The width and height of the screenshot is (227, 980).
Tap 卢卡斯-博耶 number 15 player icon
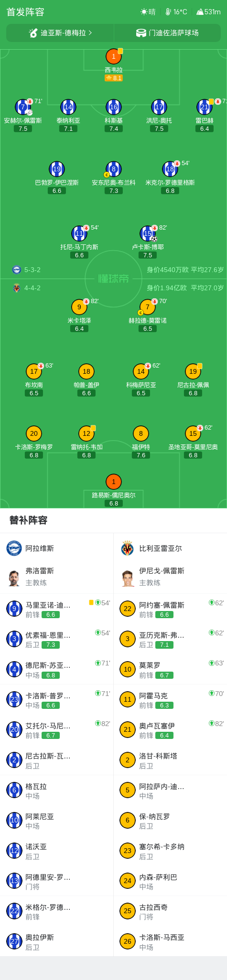click(148, 233)
